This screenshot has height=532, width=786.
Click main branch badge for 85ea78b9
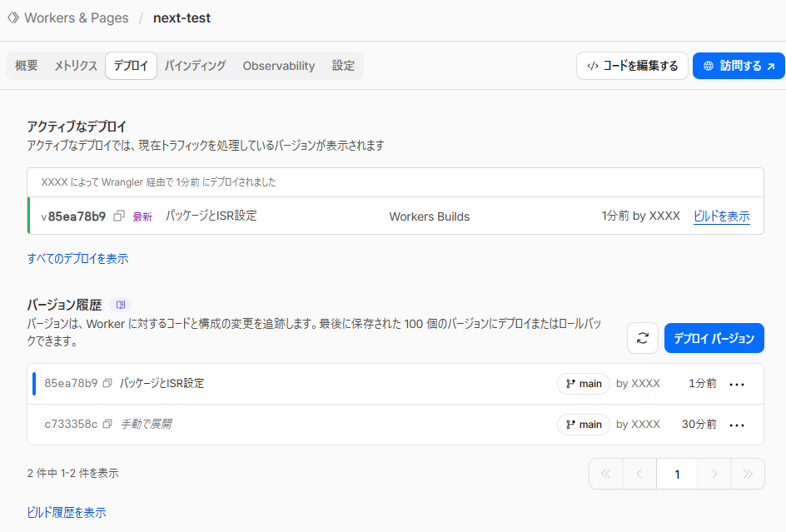(x=584, y=384)
